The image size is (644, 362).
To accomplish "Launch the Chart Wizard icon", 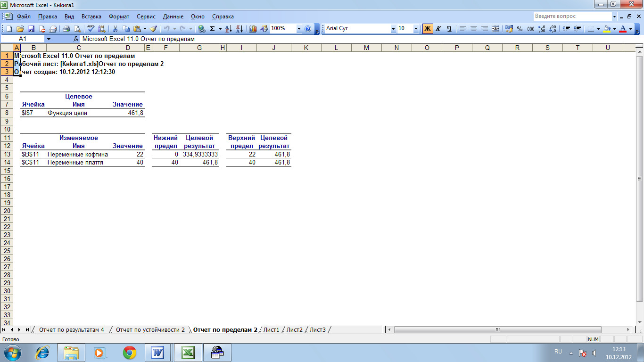I will [253, 29].
